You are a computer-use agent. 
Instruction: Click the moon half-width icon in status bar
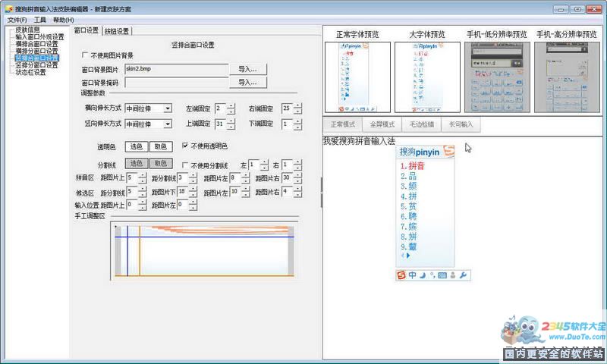click(x=423, y=275)
